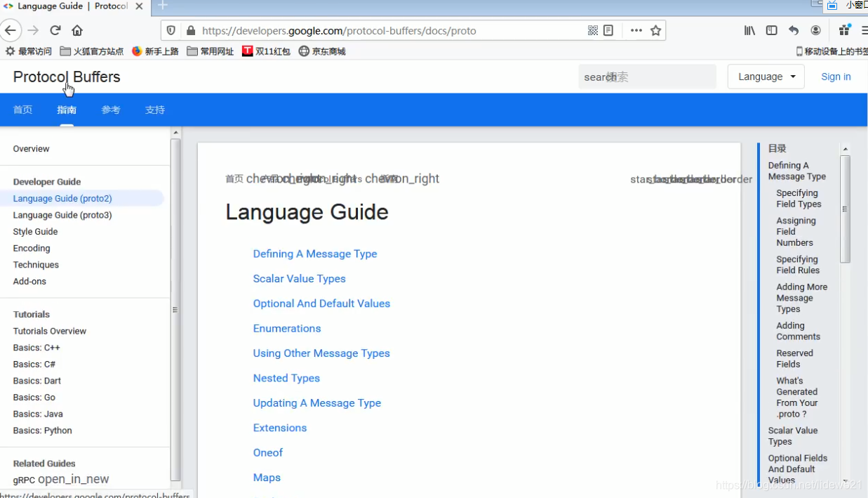This screenshot has height=498, width=868.
Task: Click the undo arrow toolbar icon
Action: coord(794,30)
